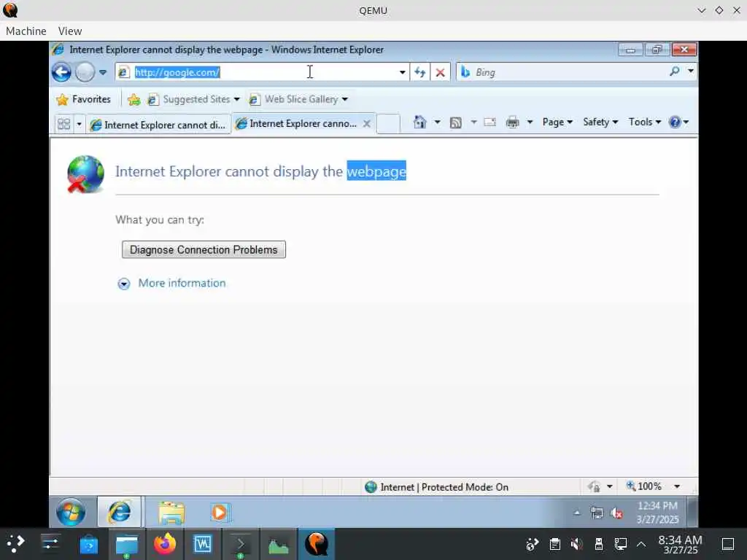This screenshot has width=747, height=560.
Task: Click Internet Explorer taskbar icon
Action: pyautogui.click(x=120, y=513)
